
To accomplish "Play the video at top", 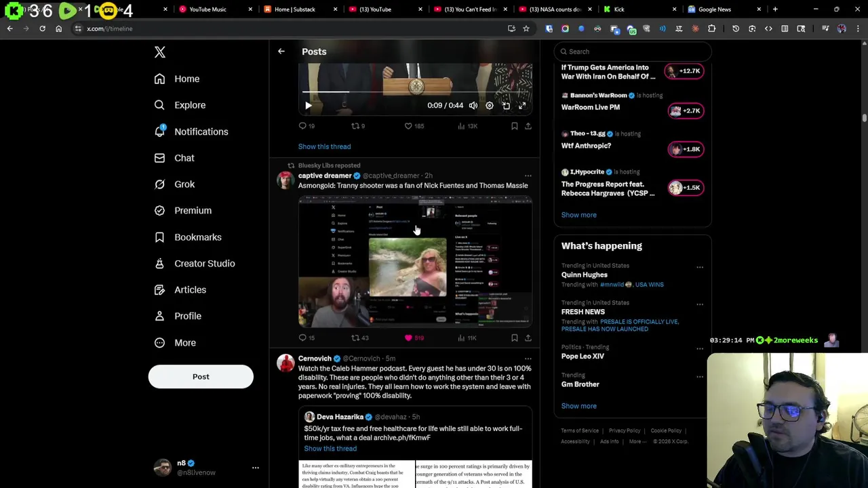I will [x=309, y=106].
